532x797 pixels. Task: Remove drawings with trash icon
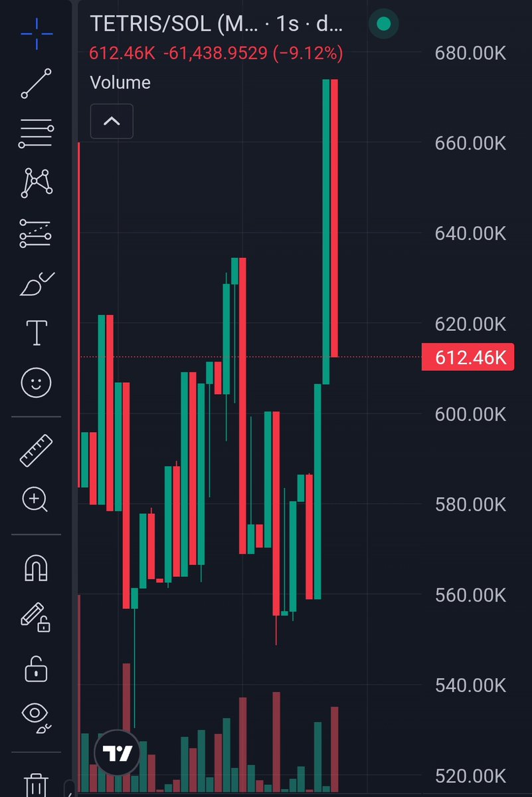(36, 785)
